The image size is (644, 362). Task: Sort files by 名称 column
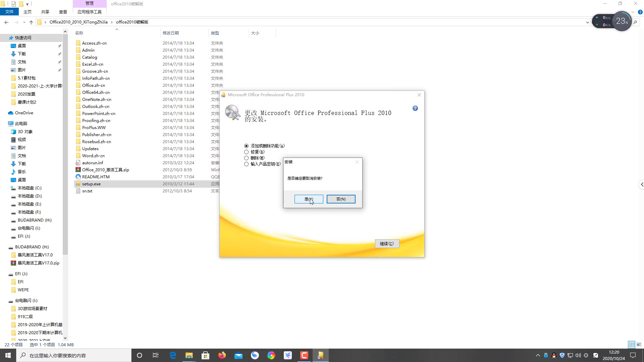79,33
